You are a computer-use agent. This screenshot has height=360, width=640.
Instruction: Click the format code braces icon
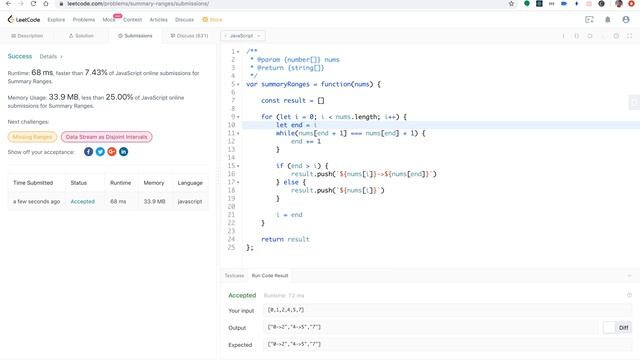[576, 36]
